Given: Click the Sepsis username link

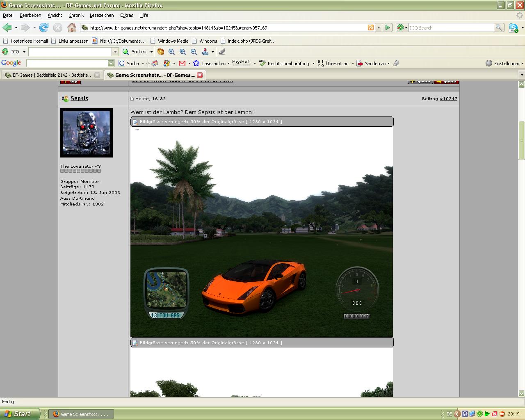Looking at the screenshot, I should pyautogui.click(x=79, y=98).
